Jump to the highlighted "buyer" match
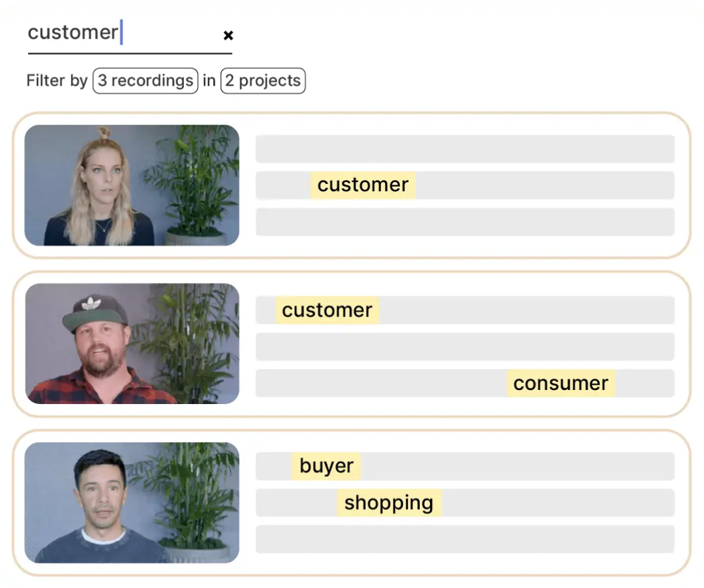Screen dimensions: 704x588 (326, 466)
